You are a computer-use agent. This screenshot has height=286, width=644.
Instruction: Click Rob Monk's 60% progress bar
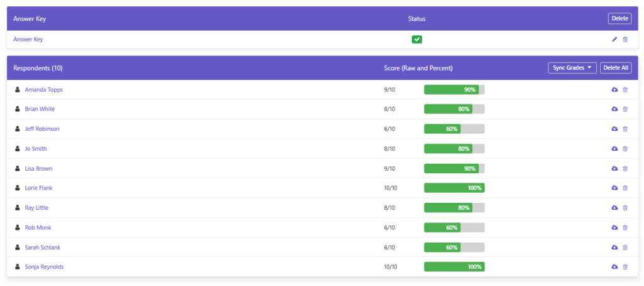point(454,227)
